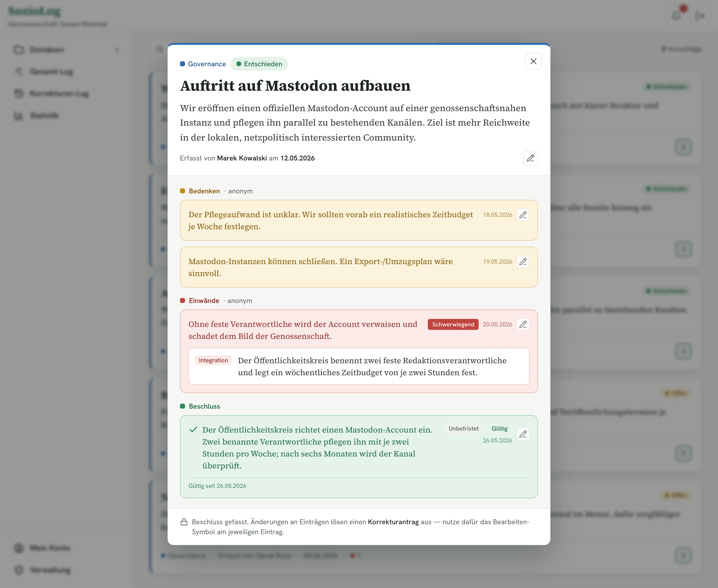Click the creation date '12.05.2026'

tap(297, 158)
